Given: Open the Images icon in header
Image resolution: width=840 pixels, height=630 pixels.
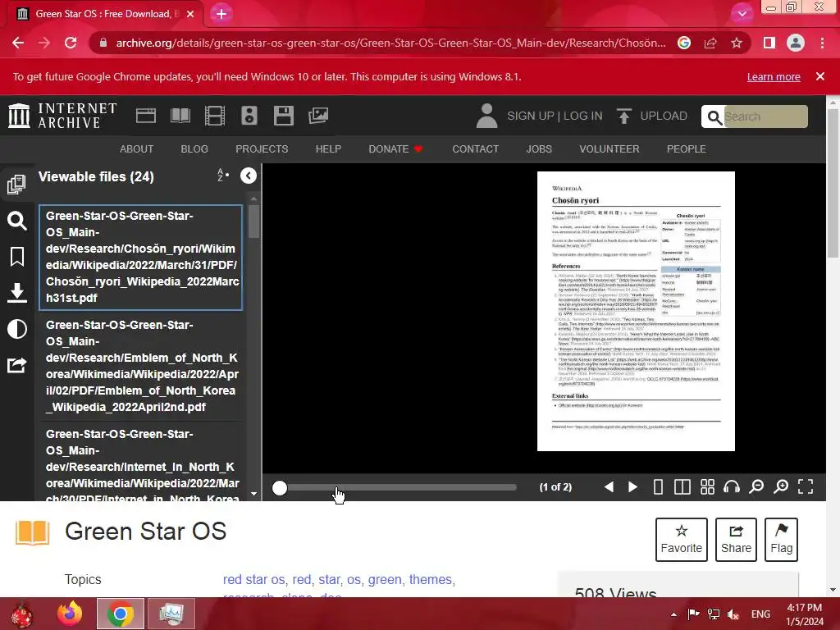Looking at the screenshot, I should click(318, 116).
